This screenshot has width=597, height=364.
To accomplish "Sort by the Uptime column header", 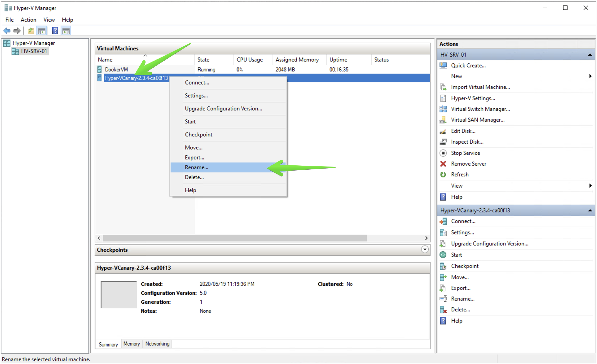I will [349, 60].
